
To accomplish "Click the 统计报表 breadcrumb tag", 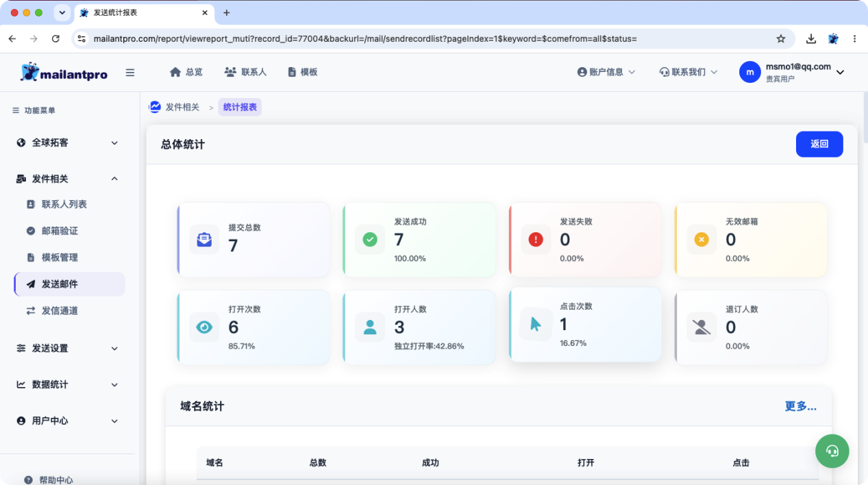I will point(240,107).
